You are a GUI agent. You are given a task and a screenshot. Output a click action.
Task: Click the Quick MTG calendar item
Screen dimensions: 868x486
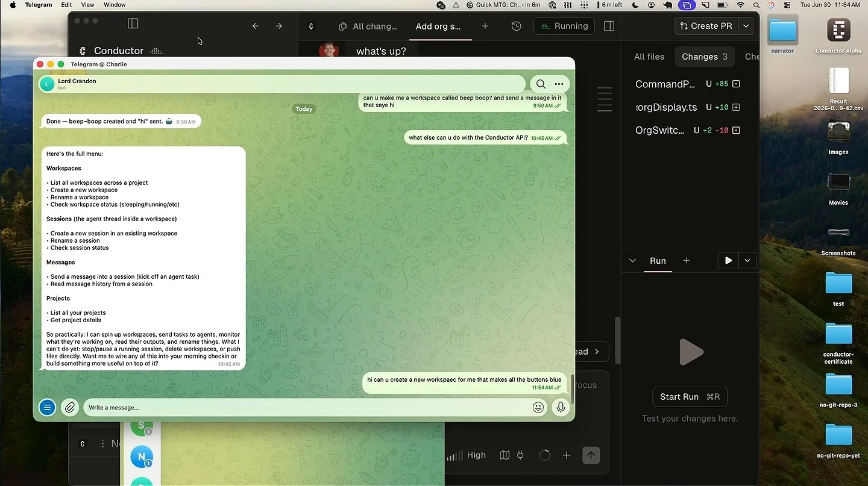coord(503,5)
